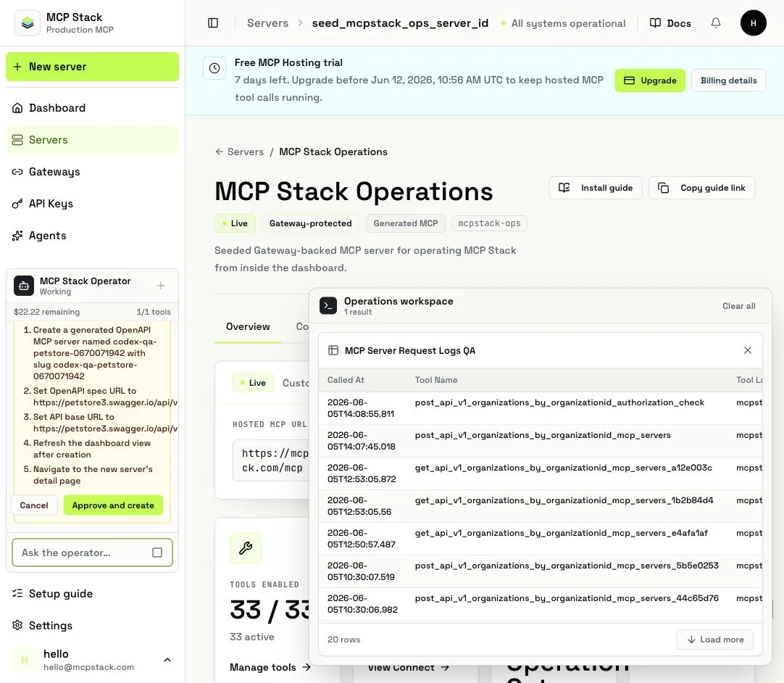Click Copy guide link button
Image resolution: width=784 pixels, height=683 pixels.
(x=701, y=188)
